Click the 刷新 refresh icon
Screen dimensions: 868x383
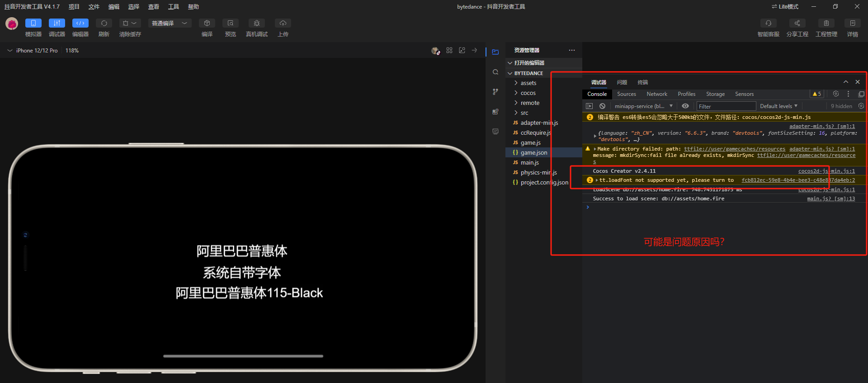coord(104,23)
